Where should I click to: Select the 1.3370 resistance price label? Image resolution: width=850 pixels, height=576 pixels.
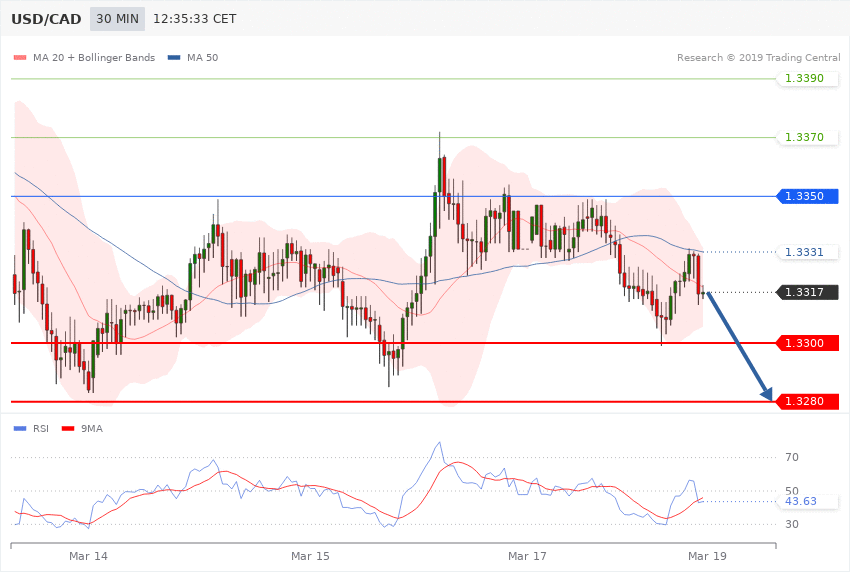coord(808,138)
